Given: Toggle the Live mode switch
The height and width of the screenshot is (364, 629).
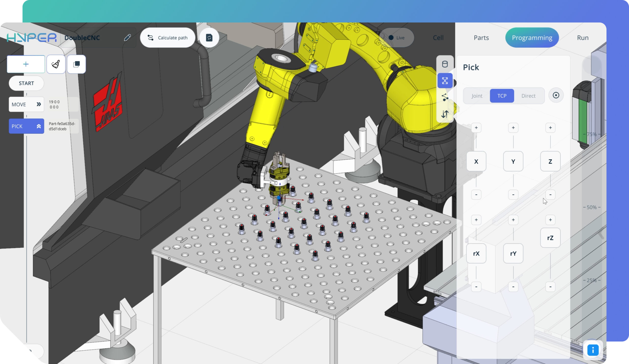Looking at the screenshot, I should [x=396, y=38].
